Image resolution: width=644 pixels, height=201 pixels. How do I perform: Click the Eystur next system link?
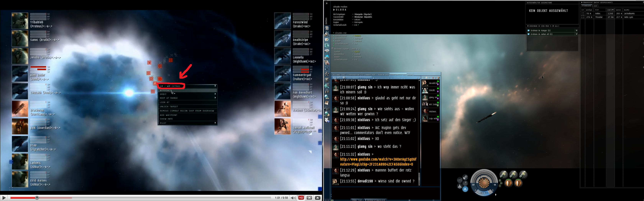tap(357, 52)
